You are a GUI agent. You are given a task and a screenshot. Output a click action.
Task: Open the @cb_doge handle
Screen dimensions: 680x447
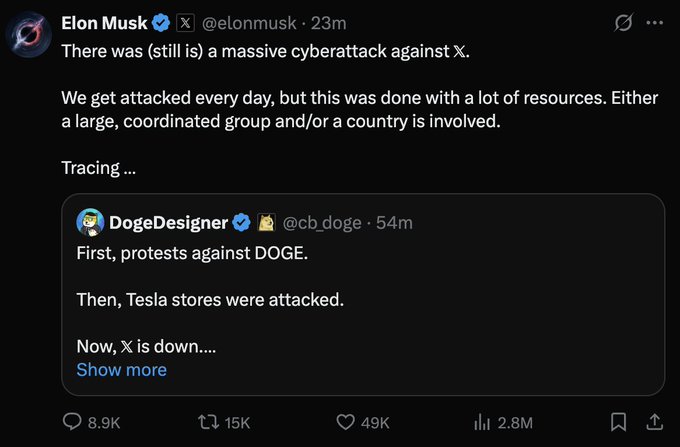click(322, 222)
